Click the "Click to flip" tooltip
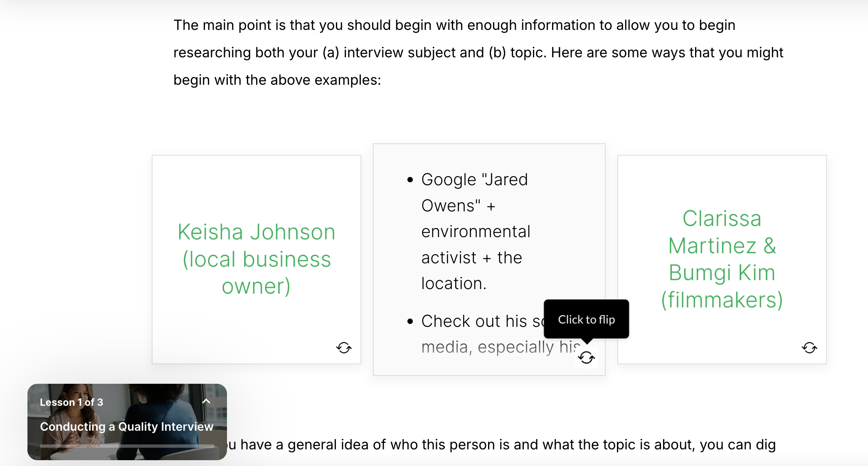 tap(586, 319)
